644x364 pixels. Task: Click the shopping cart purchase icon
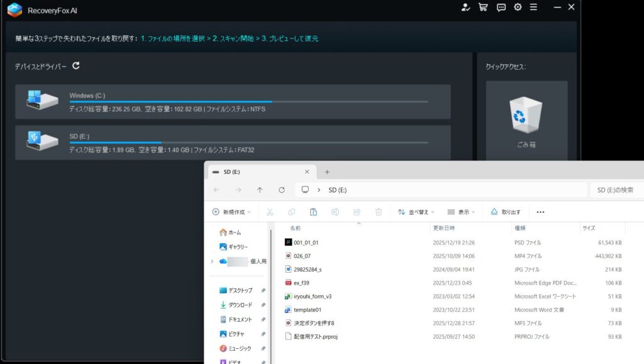pyautogui.click(x=483, y=8)
